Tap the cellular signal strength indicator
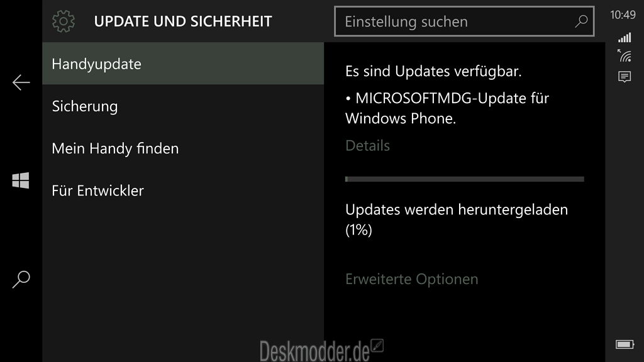The width and height of the screenshot is (644, 362). click(625, 38)
